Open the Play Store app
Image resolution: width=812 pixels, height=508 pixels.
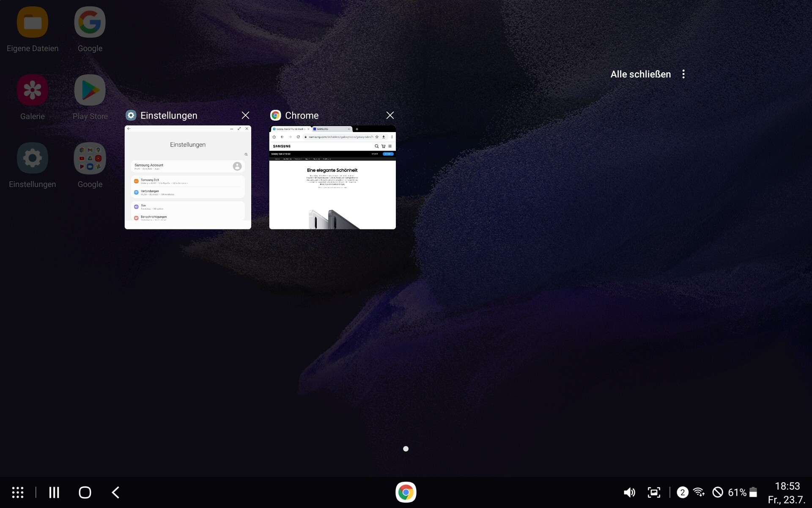90,90
